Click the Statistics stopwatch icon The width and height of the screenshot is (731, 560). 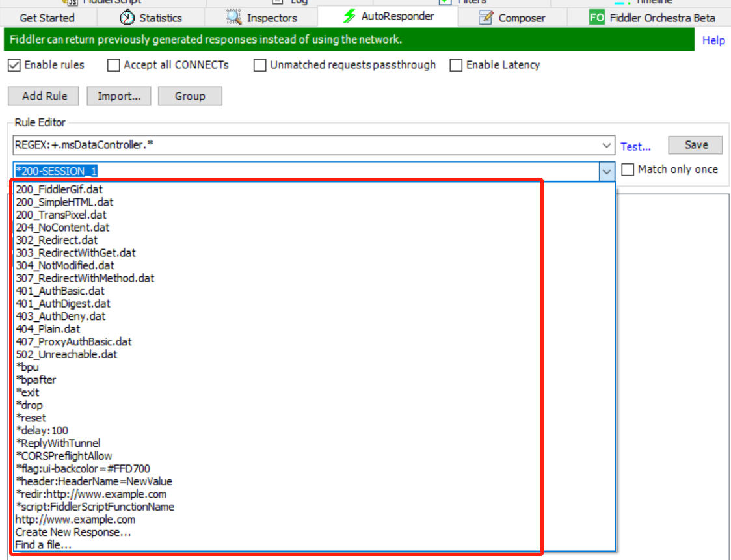click(x=127, y=18)
